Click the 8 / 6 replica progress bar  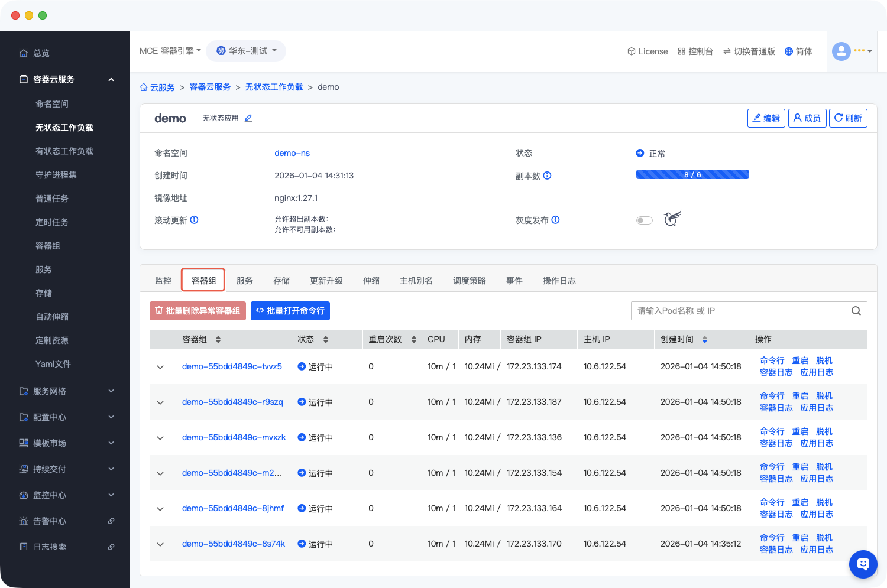coord(692,174)
